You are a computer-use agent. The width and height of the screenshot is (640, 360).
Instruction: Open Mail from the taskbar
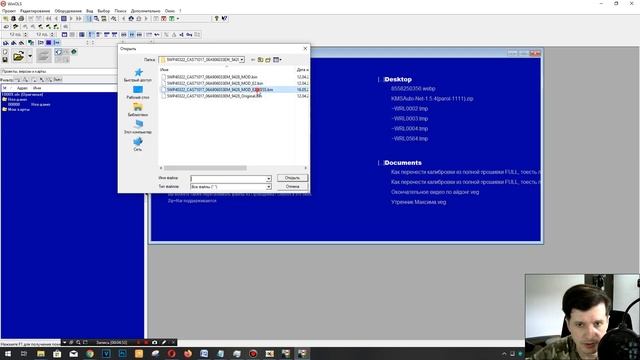coord(73,353)
